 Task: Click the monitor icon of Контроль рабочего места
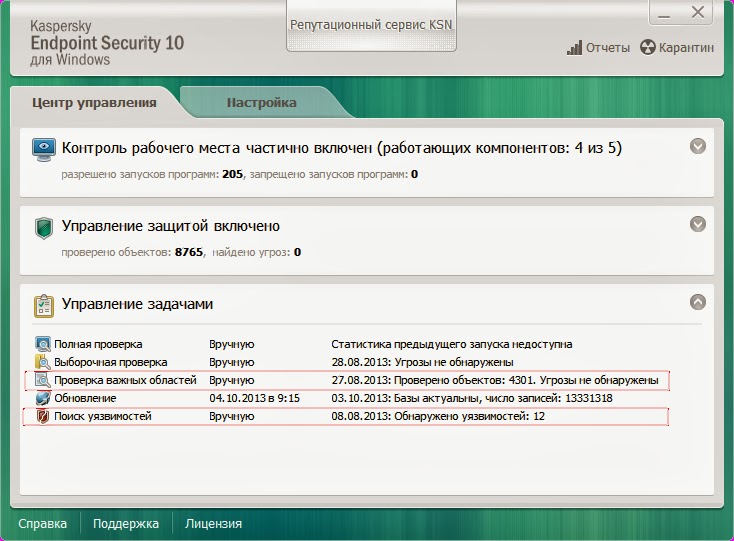click(x=44, y=150)
